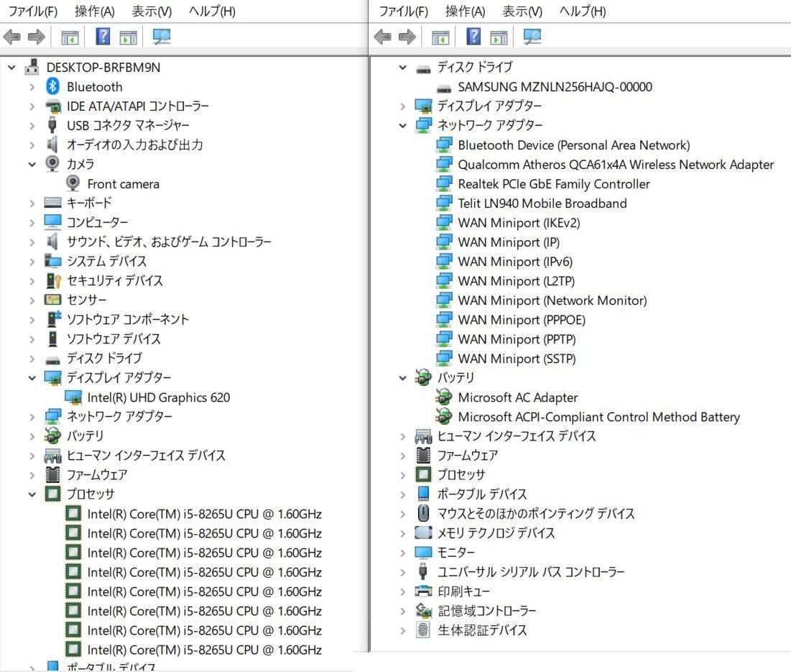The height and width of the screenshot is (672, 791).
Task: Expand ネットワーク アダプター in left window
Action: click(32, 417)
